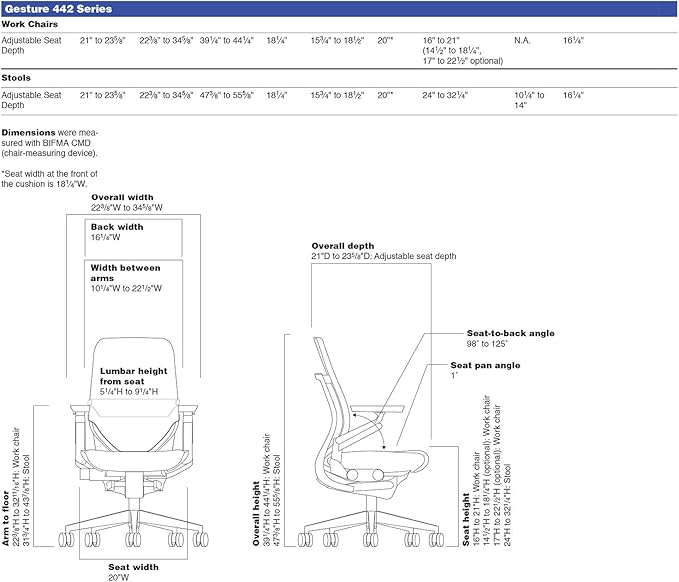Click the "Overall width" diagram label
This screenshot has width=679, height=582.
(122, 197)
